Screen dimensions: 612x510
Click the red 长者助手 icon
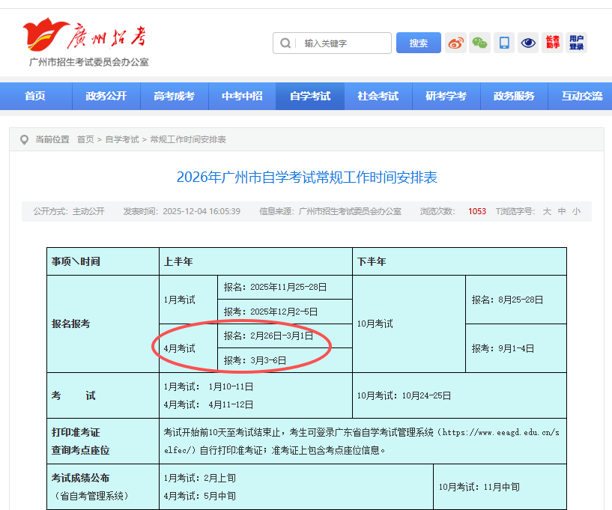553,43
